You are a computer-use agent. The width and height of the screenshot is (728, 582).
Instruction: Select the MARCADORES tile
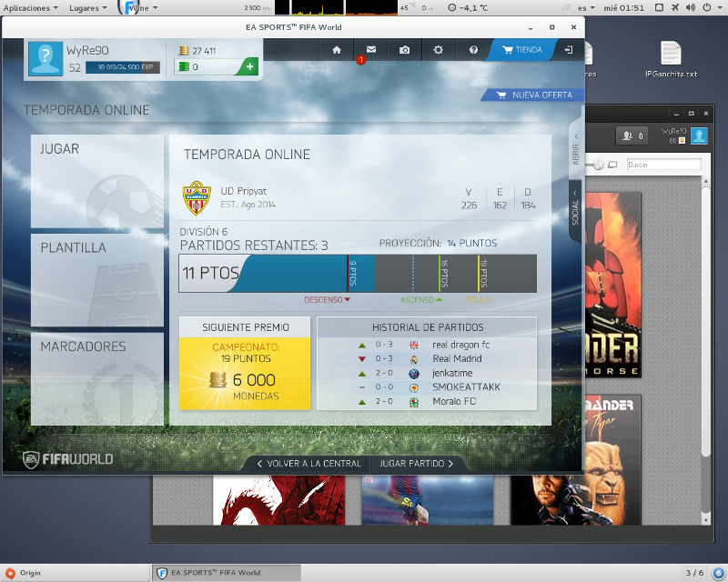(97, 379)
